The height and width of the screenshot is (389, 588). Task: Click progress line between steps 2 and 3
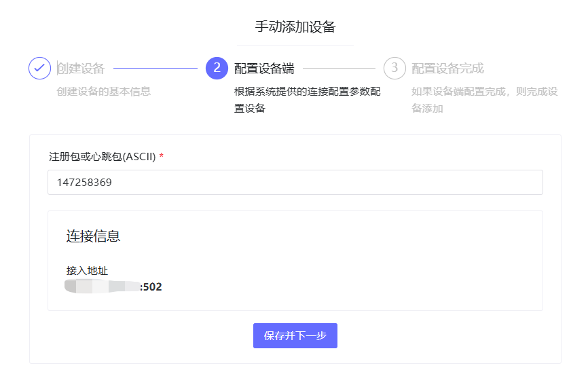point(338,69)
